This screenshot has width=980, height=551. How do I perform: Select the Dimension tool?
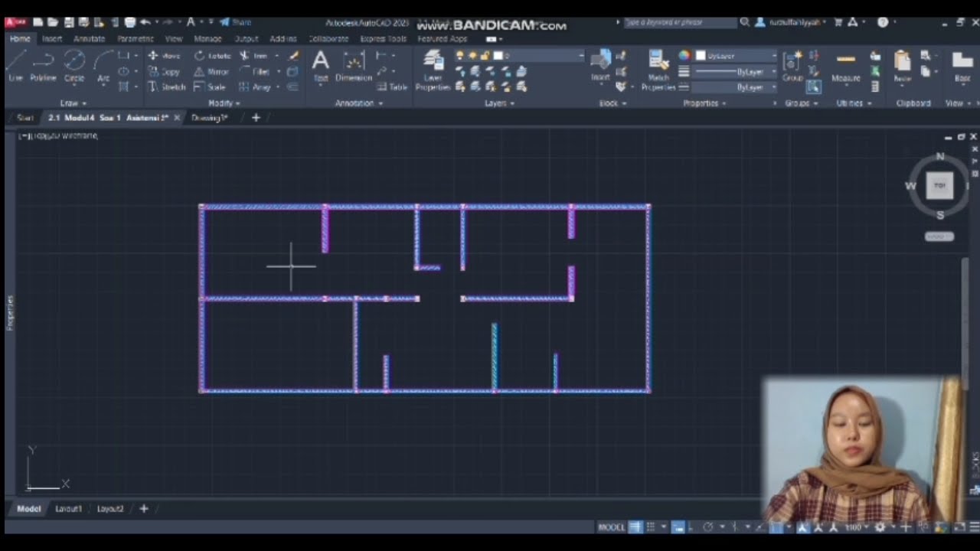click(x=354, y=66)
